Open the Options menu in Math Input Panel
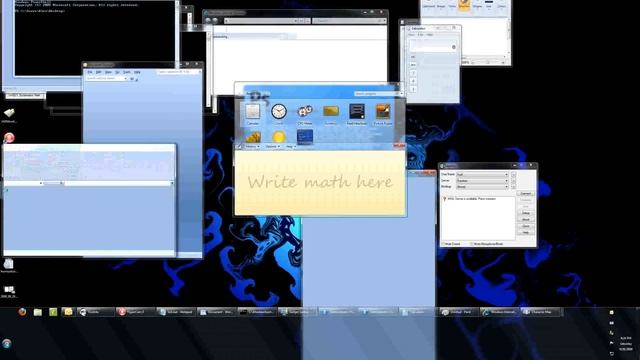Screen dimensions: 640x360 (x=272, y=147)
